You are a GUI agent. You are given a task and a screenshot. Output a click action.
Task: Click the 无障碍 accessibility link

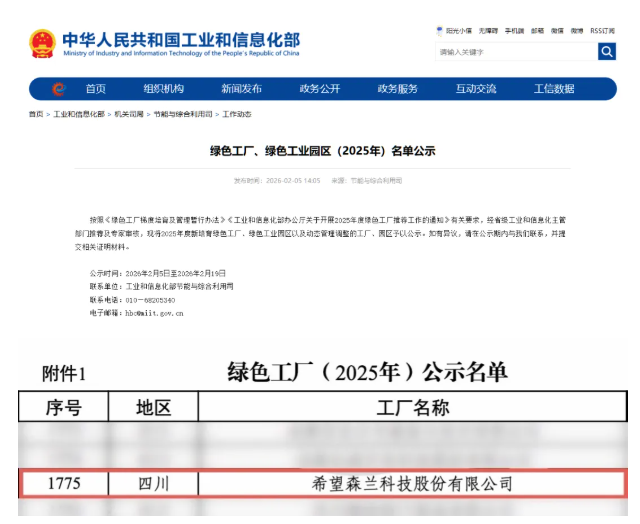[x=490, y=31]
